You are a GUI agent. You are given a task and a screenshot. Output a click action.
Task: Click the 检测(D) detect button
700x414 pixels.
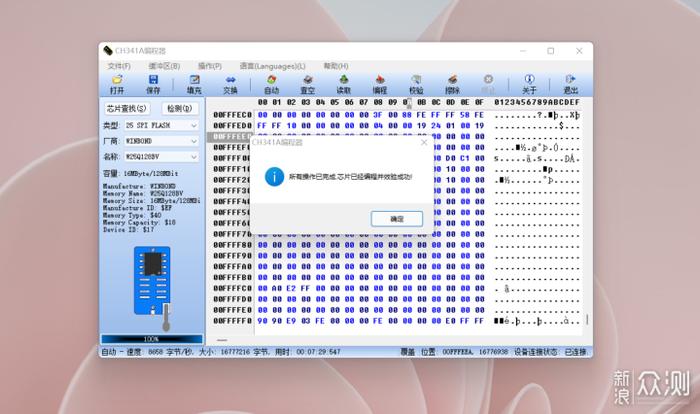179,109
